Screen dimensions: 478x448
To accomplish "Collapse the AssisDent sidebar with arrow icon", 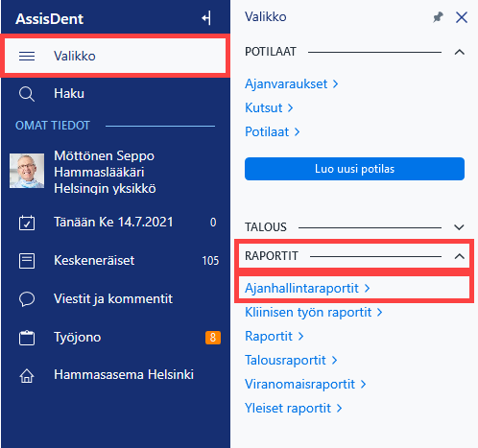I will click(206, 18).
